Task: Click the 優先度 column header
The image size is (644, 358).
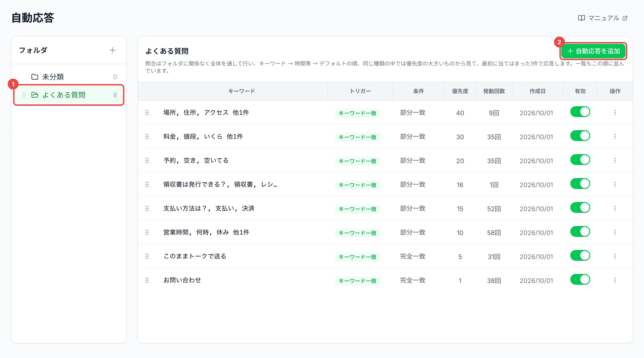Action: tap(460, 91)
